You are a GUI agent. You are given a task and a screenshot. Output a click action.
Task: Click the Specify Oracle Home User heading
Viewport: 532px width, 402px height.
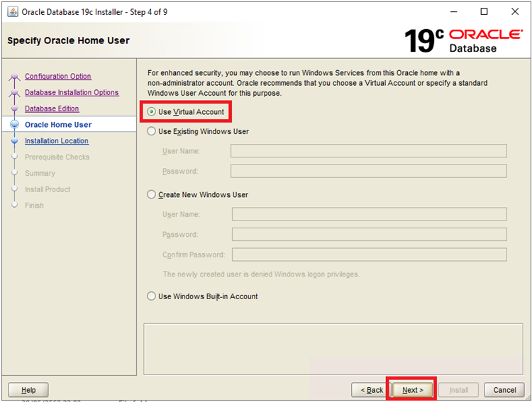pos(69,40)
